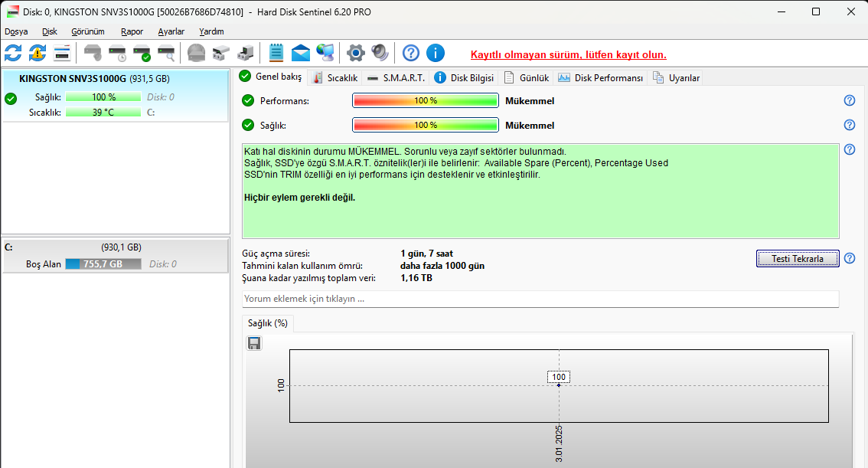Click the Boş Alan 755,7 GB bar
The height and width of the screenshot is (468, 868).
point(103,264)
